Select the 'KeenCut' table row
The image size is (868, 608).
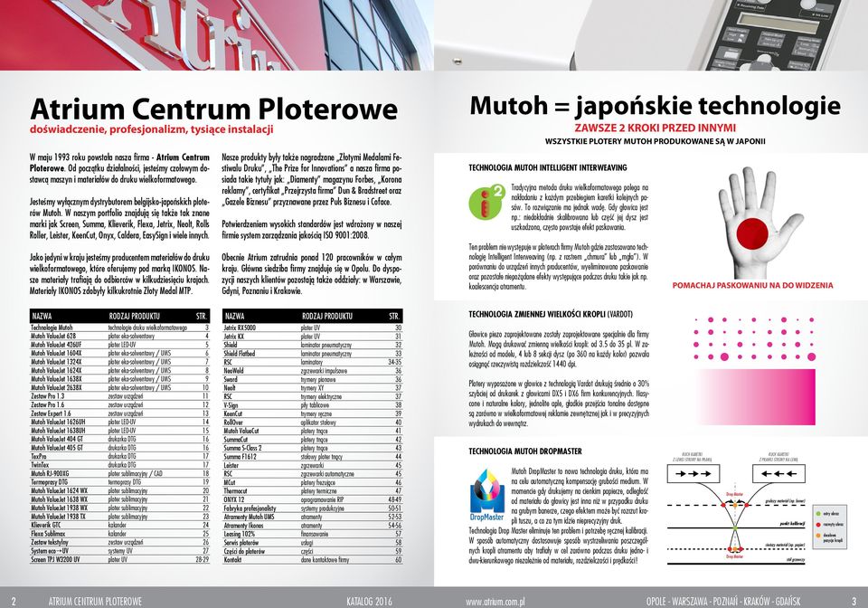click(312, 413)
